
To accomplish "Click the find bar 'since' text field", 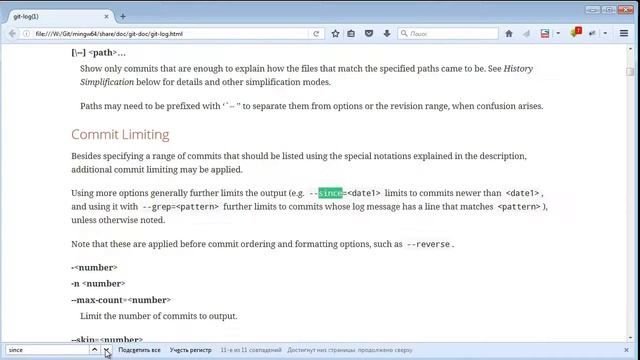I will coord(47,350).
